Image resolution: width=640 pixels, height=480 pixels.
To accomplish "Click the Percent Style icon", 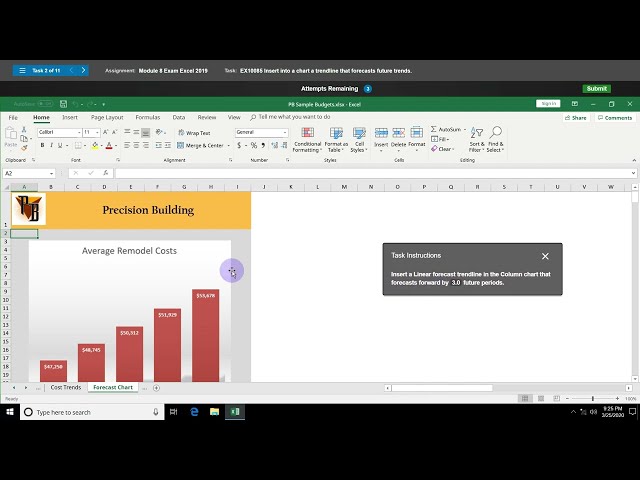I will point(254,145).
